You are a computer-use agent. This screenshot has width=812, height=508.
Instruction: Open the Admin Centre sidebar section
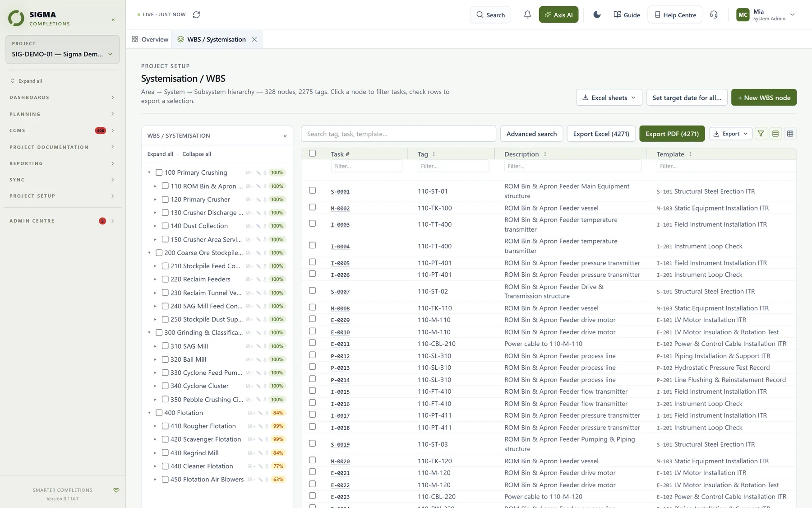63,221
